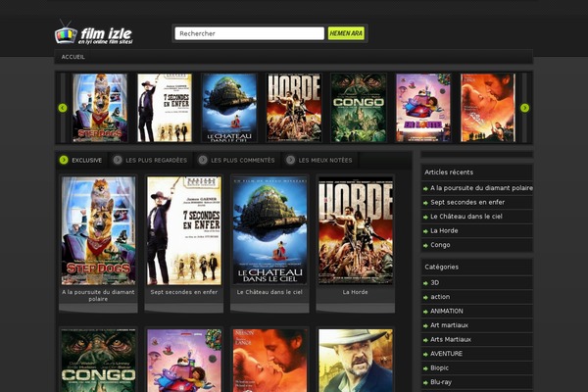Click A la poursuite du diamant polaire caption
This screenshot has width=588, height=392.
click(x=98, y=295)
